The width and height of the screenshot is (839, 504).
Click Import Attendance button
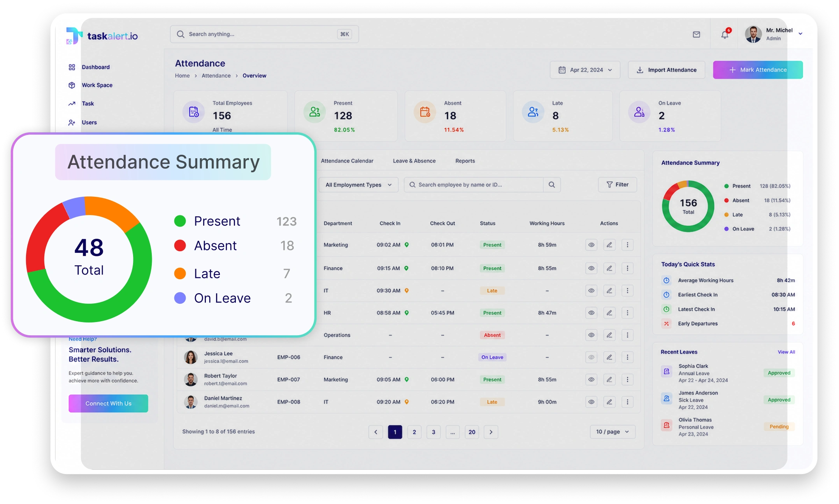click(x=667, y=70)
